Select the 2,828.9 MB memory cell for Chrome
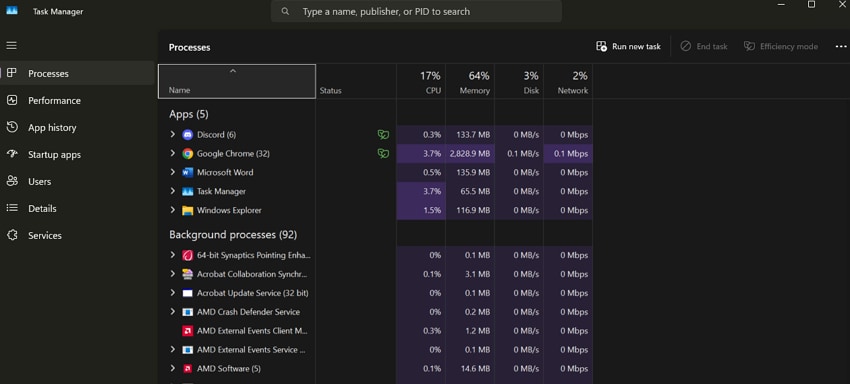The height and width of the screenshot is (384, 850). point(470,153)
